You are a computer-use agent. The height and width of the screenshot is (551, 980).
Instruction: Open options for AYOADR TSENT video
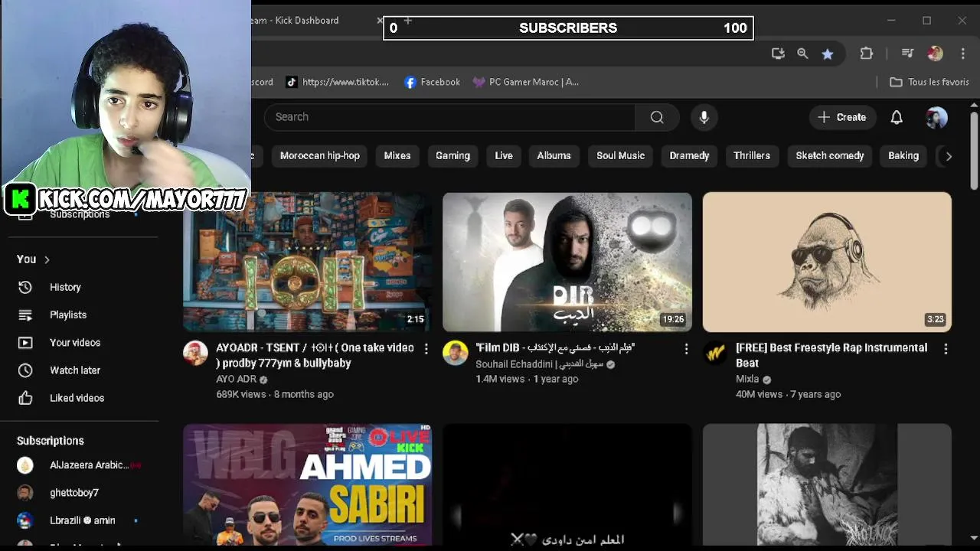(426, 349)
